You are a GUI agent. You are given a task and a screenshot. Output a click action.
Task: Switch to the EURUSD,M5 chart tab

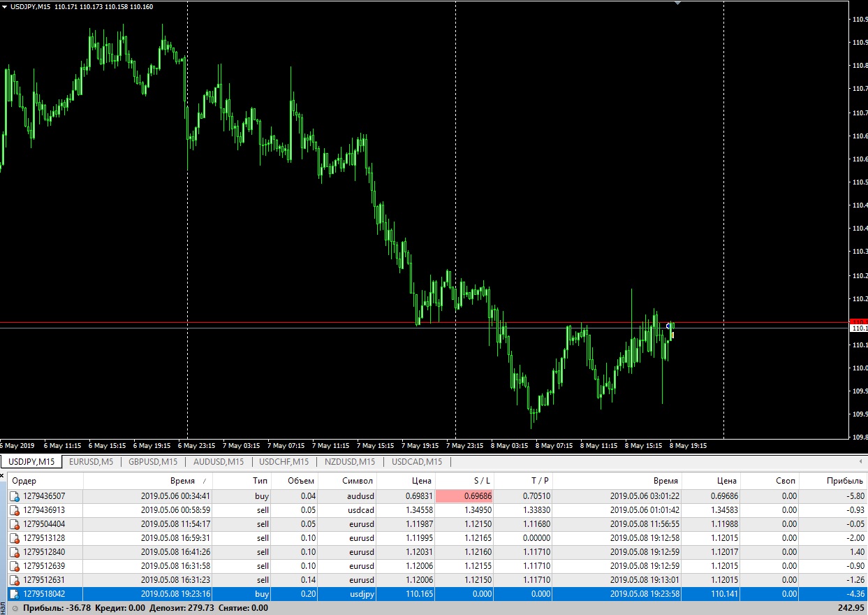click(x=91, y=462)
